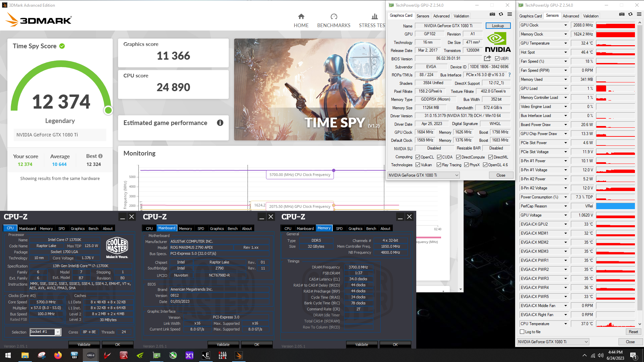Toggle Vulkan technologies checkbox
Screen dimensions: 644x362
(x=418, y=165)
